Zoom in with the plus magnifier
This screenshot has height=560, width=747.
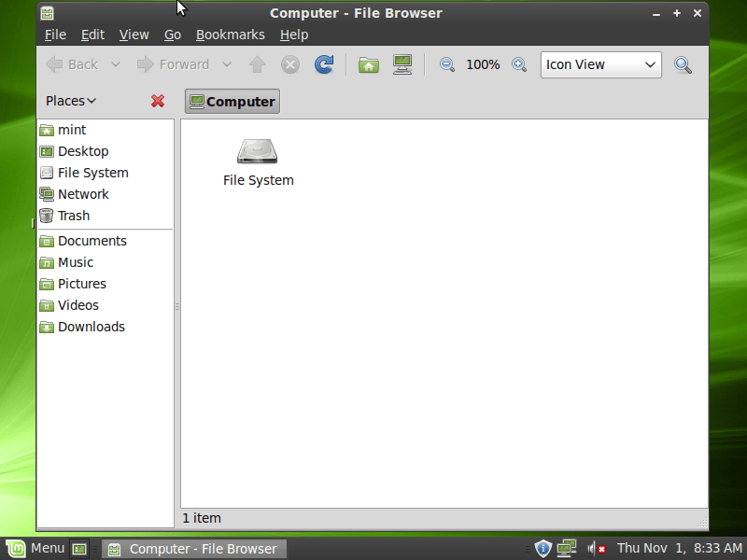(519, 64)
